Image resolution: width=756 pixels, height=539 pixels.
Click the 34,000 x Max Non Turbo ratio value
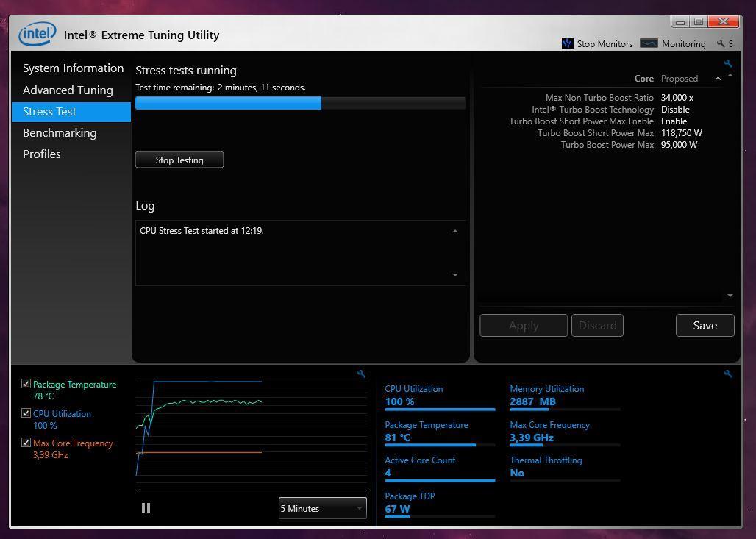point(677,97)
